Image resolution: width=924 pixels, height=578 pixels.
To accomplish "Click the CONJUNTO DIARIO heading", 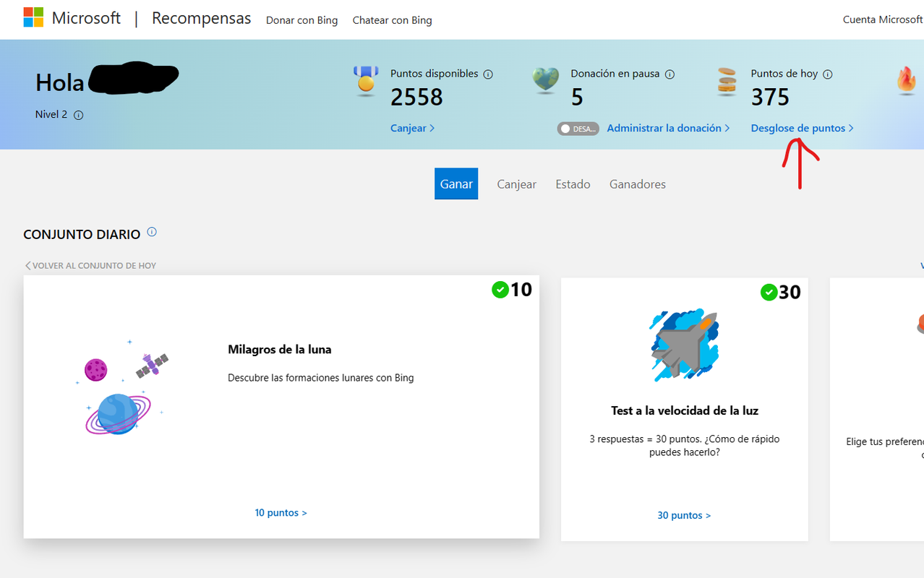I will tap(82, 235).
